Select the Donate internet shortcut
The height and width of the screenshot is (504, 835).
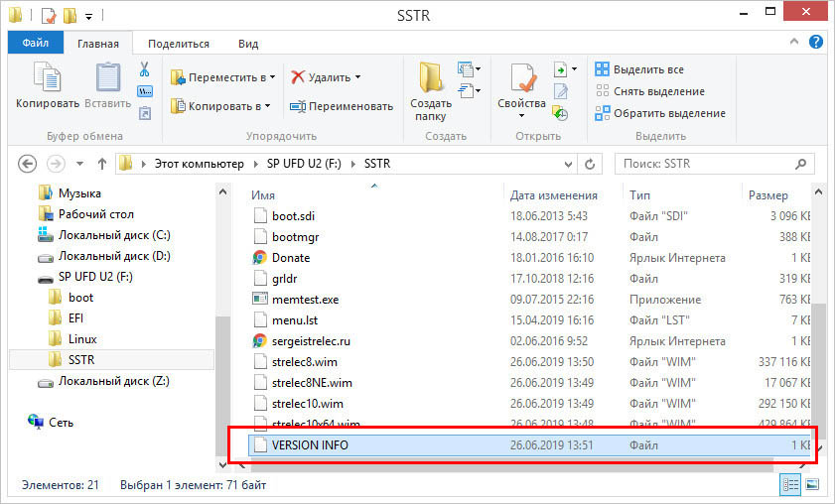291,258
